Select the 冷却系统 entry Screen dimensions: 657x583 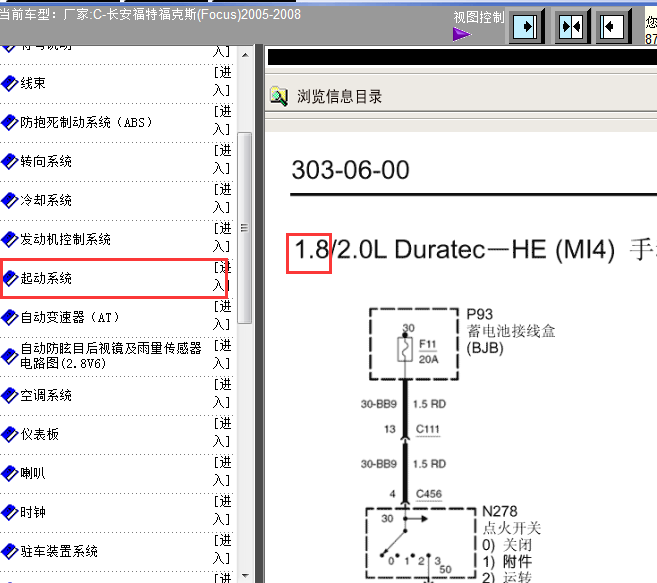(x=46, y=200)
